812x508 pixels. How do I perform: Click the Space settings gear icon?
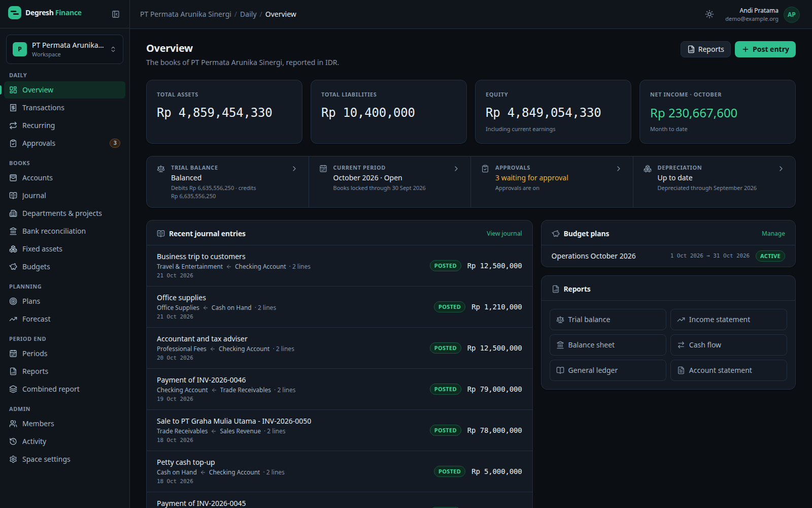tap(13, 459)
